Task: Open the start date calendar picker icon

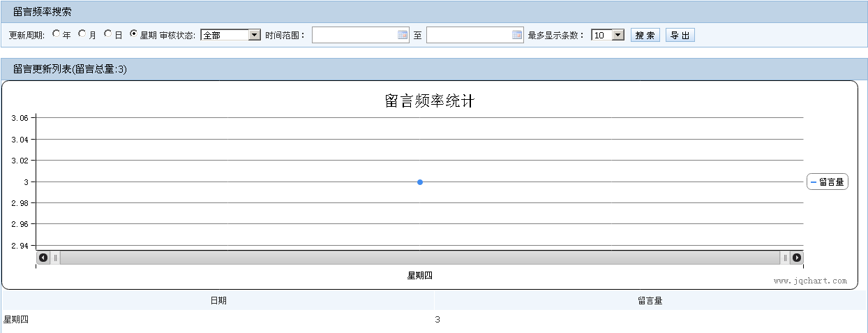Action: (403, 35)
